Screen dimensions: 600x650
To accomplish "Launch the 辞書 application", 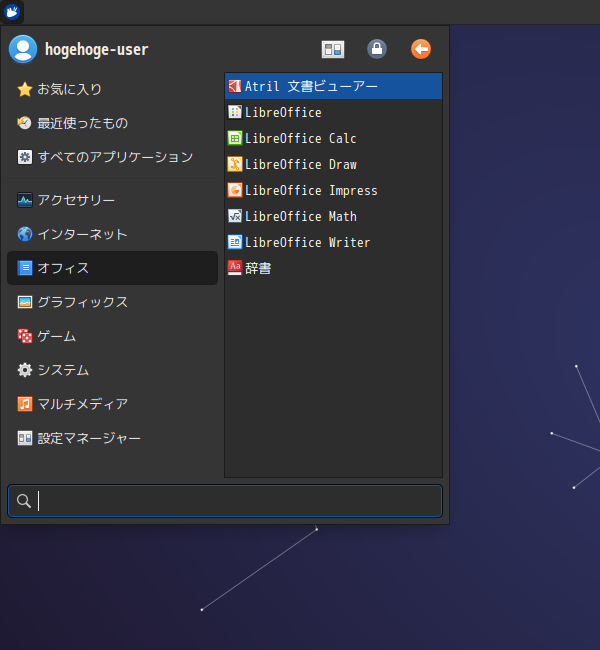I will click(333, 268).
